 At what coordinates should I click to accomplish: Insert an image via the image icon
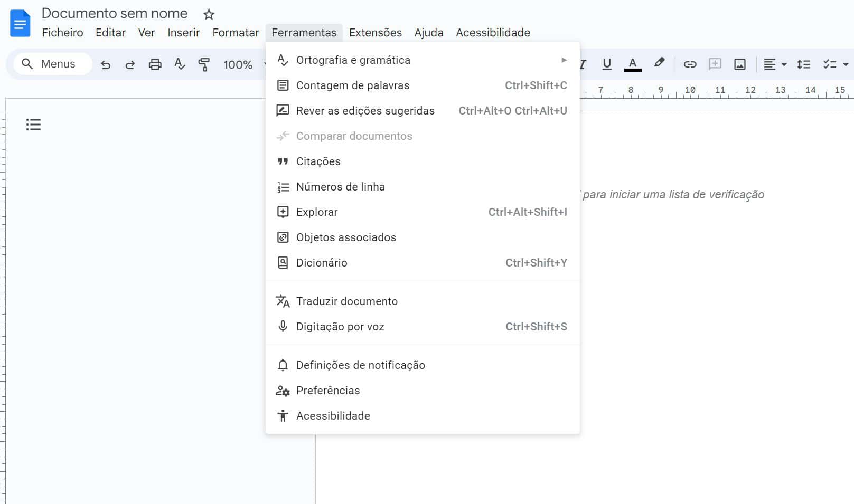(x=740, y=64)
